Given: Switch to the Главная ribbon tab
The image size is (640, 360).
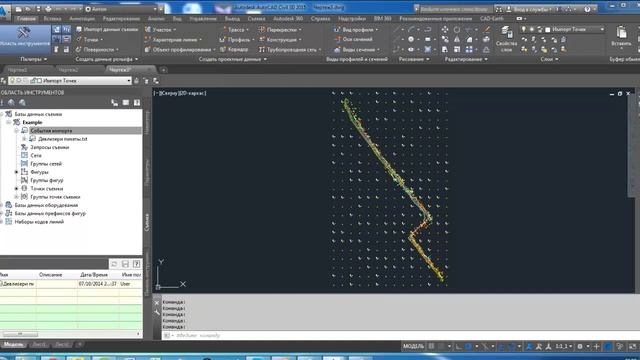Looking at the screenshot, I should click(26, 19).
